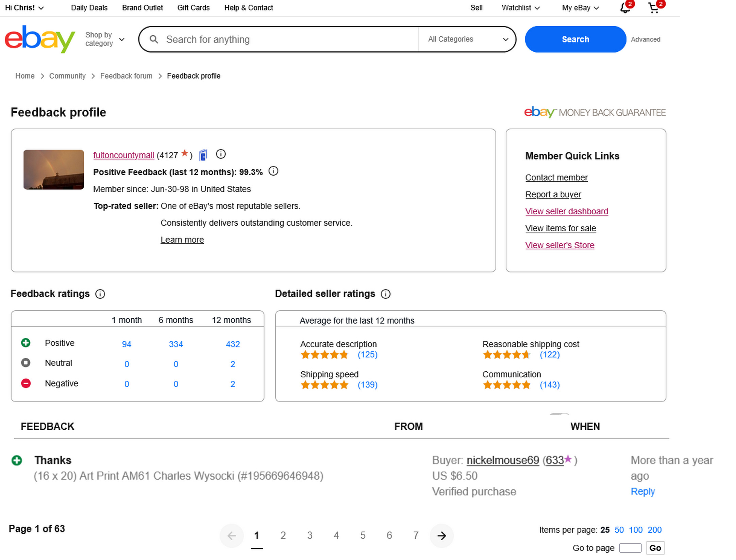
Task: Open the All Categories dropdown
Action: 468,39
